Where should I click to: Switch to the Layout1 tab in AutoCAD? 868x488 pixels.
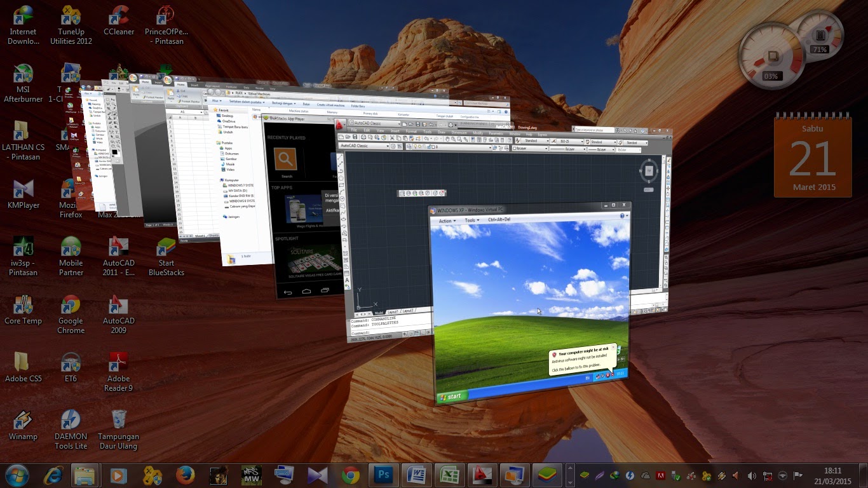[393, 311]
